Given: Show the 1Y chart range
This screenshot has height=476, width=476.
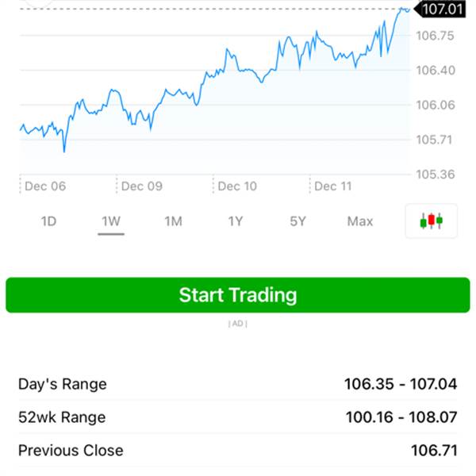Looking at the screenshot, I should [x=236, y=221].
